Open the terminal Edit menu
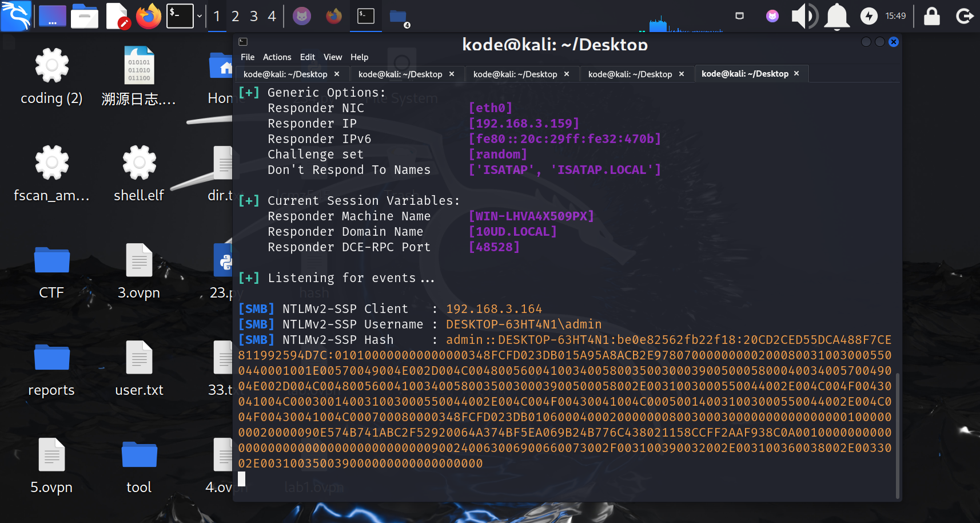Image resolution: width=980 pixels, height=523 pixels. [x=308, y=57]
